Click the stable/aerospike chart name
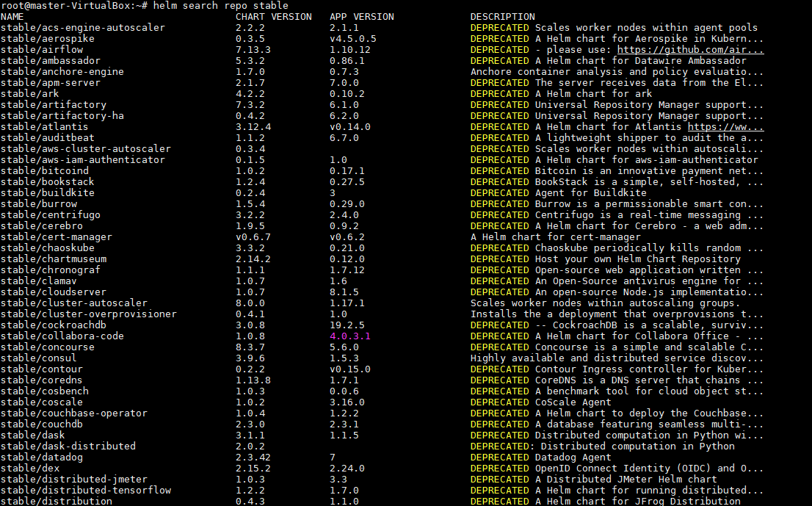The height and width of the screenshot is (506, 812). click(x=48, y=39)
